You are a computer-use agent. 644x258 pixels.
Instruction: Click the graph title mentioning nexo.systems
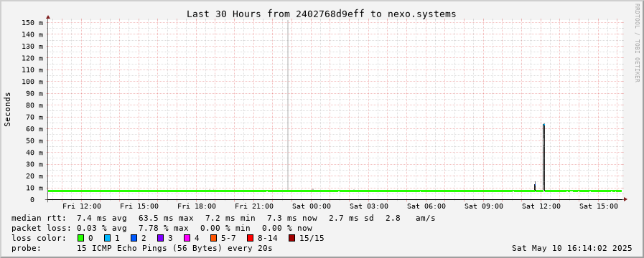(321, 14)
